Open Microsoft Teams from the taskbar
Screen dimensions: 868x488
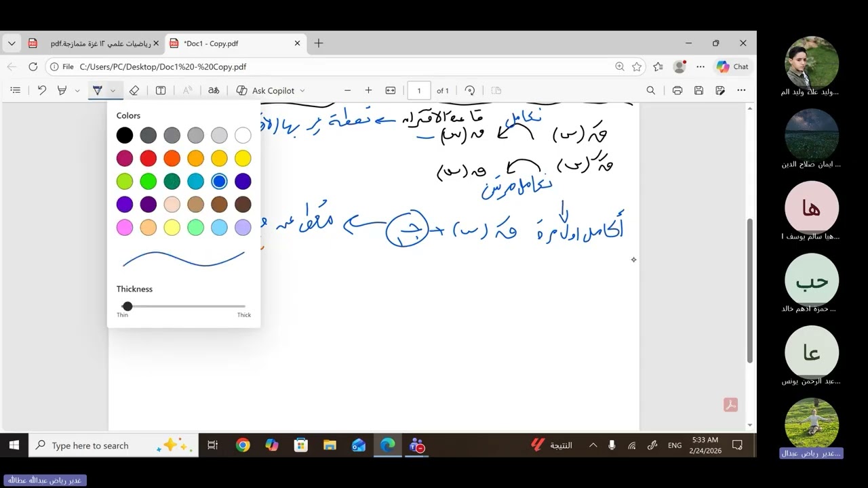(x=416, y=445)
